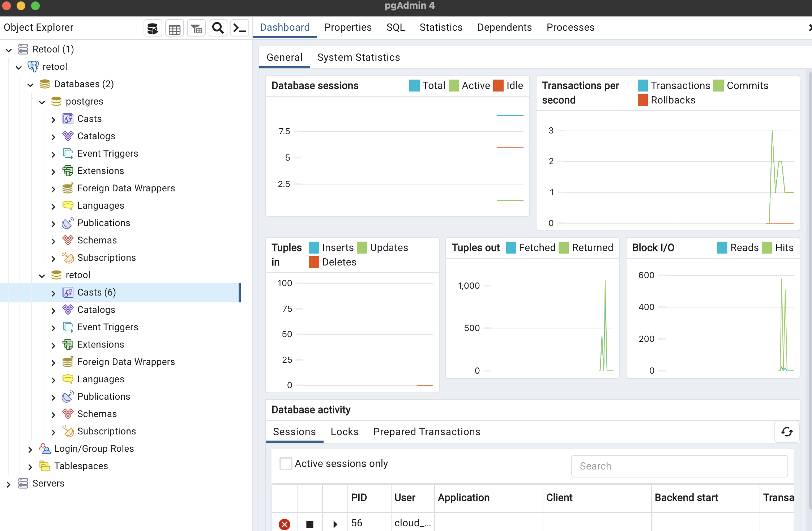The image size is (812, 531).
Task: Click the retool server elephant icon
Action: tap(33, 67)
